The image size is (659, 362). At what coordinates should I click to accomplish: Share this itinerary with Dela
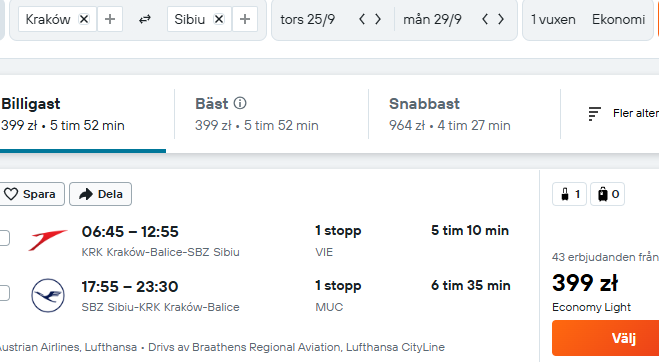tap(100, 194)
